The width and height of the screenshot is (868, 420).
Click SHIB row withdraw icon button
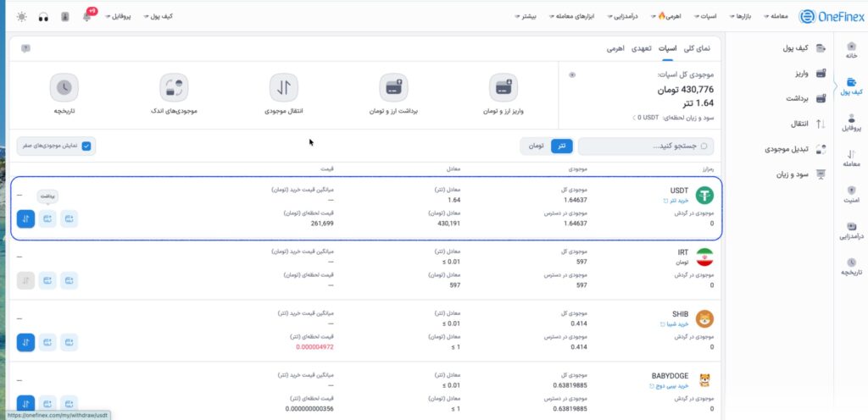pos(47,343)
